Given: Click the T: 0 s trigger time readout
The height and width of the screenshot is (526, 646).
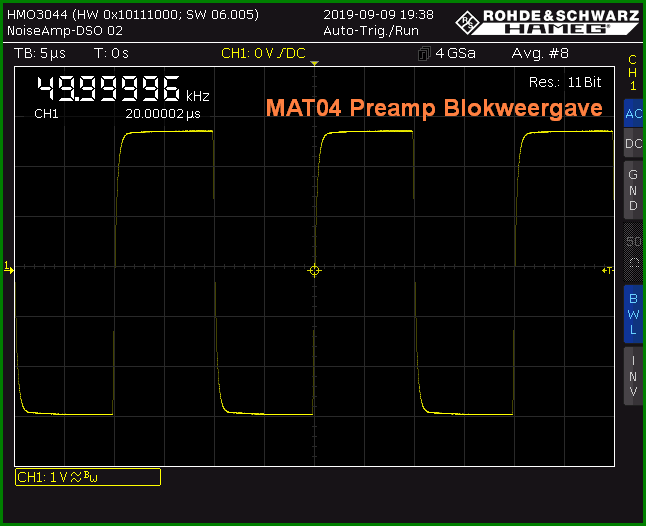Looking at the screenshot, I should (x=111, y=53).
